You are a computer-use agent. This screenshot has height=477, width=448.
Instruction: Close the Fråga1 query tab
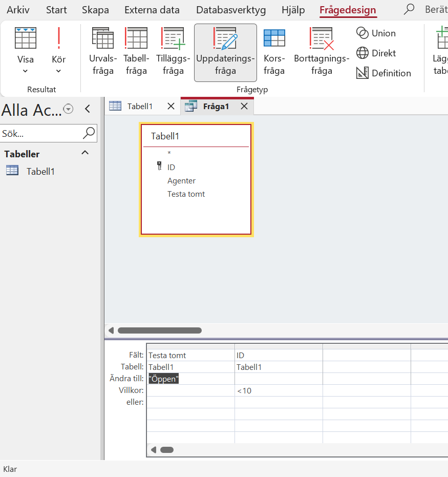tap(244, 106)
